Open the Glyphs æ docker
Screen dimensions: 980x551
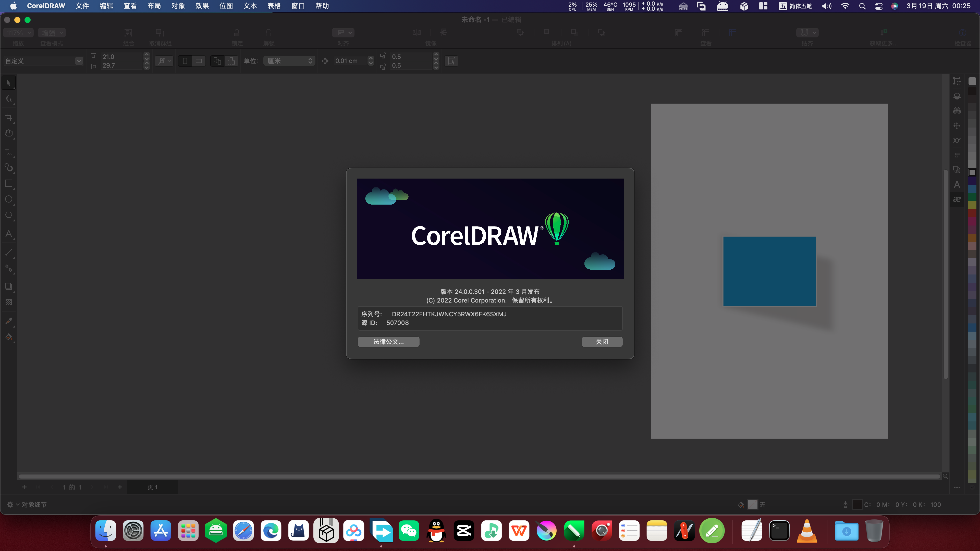tap(957, 199)
